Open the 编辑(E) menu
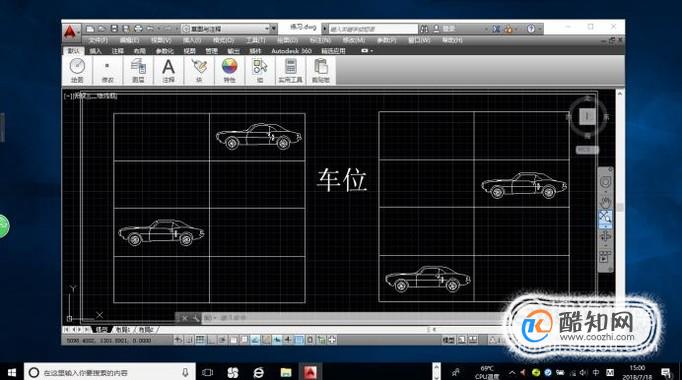Image resolution: width=682 pixels, height=380 pixels. [x=129, y=40]
